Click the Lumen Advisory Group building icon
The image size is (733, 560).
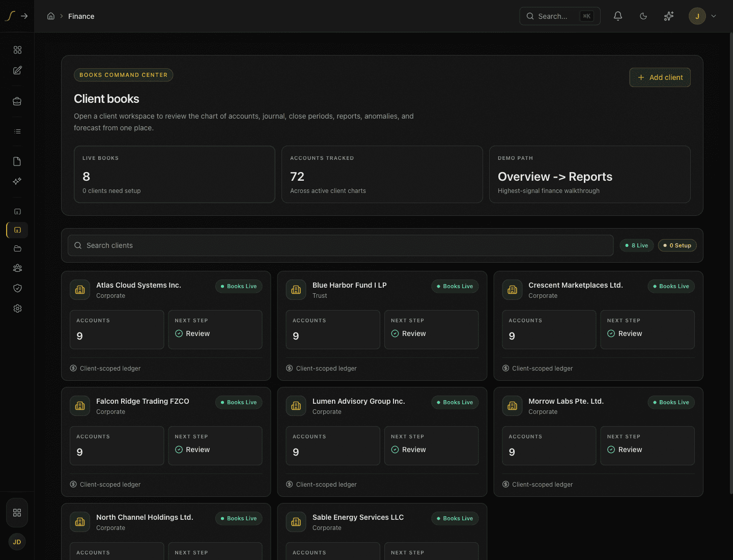(296, 406)
